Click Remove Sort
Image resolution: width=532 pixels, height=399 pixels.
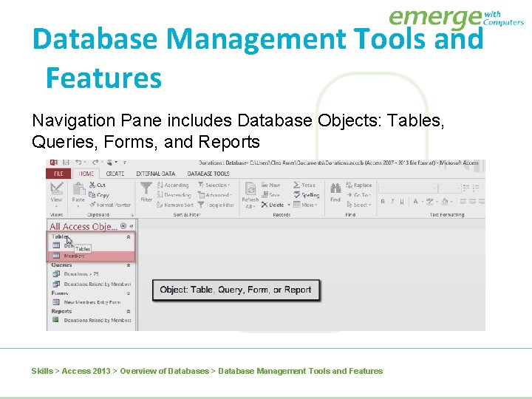(x=175, y=205)
